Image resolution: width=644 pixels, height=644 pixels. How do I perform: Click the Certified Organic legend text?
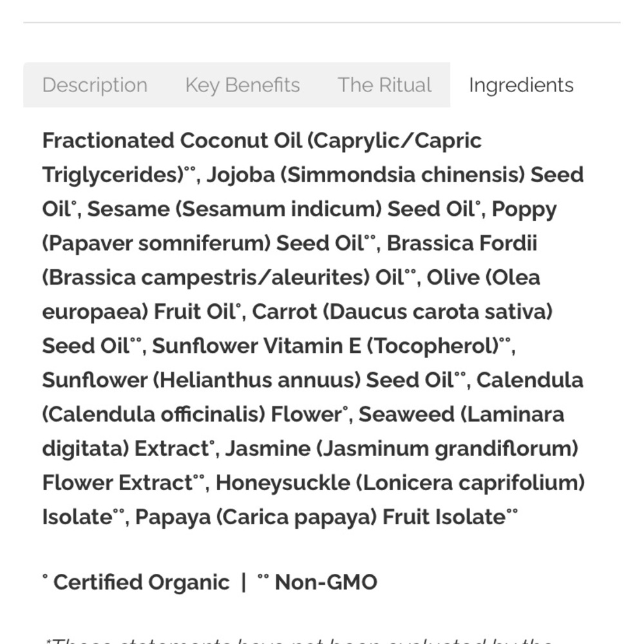[141, 582]
